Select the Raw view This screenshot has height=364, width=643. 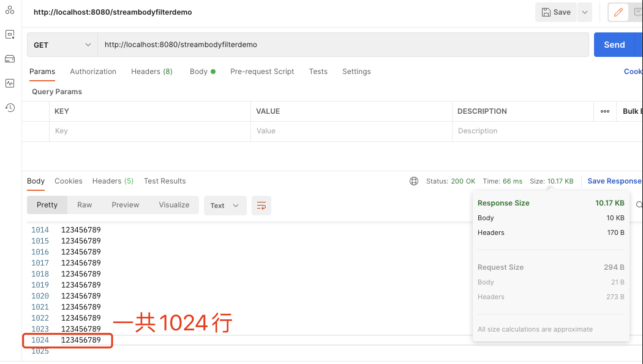[x=85, y=205]
